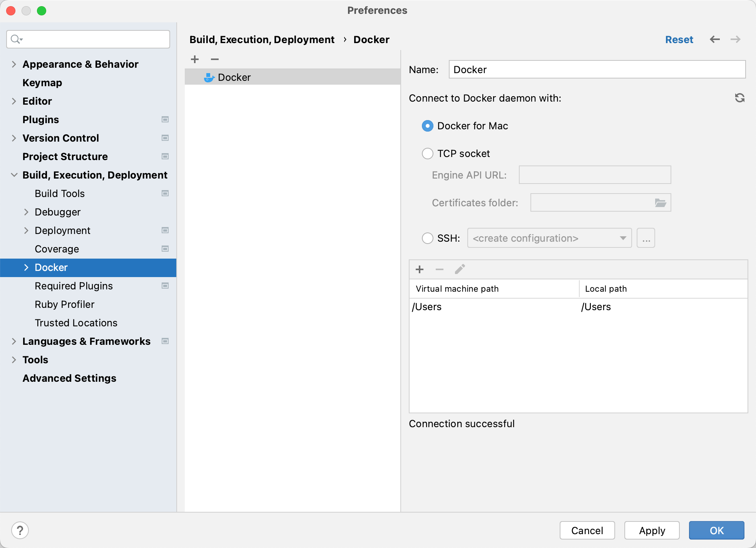The image size is (756, 548).
Task: Enable the TCP socket connection
Action: coord(427,154)
